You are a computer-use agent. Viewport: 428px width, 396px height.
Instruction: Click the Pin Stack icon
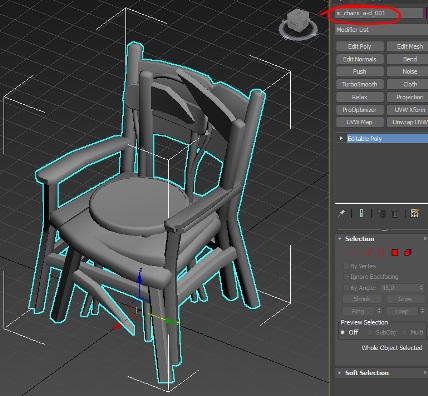[342, 213]
